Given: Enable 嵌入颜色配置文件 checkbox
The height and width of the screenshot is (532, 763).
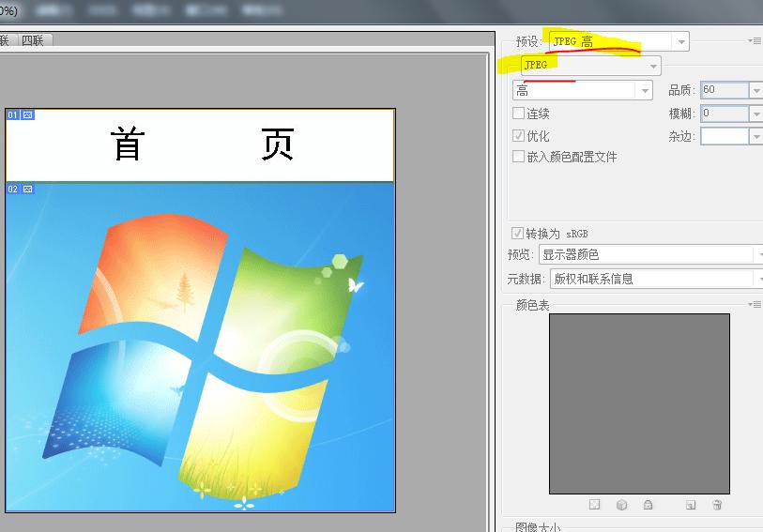Looking at the screenshot, I should click(x=518, y=156).
